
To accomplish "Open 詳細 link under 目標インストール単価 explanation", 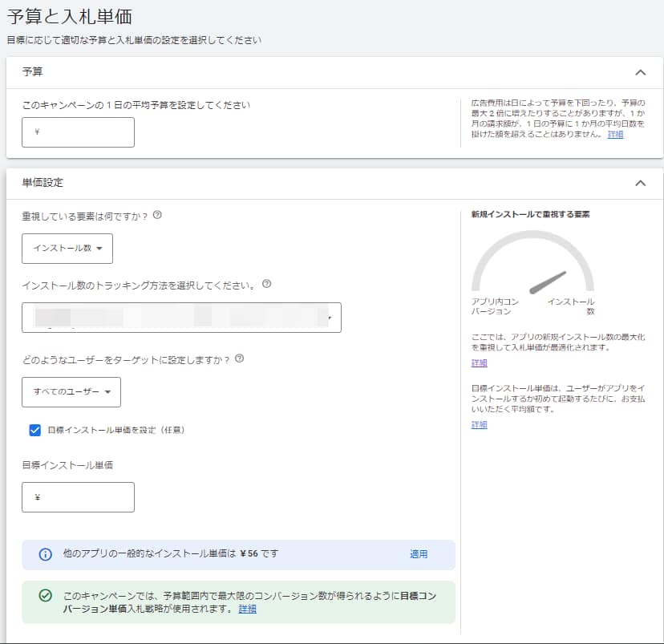I will point(479,425).
